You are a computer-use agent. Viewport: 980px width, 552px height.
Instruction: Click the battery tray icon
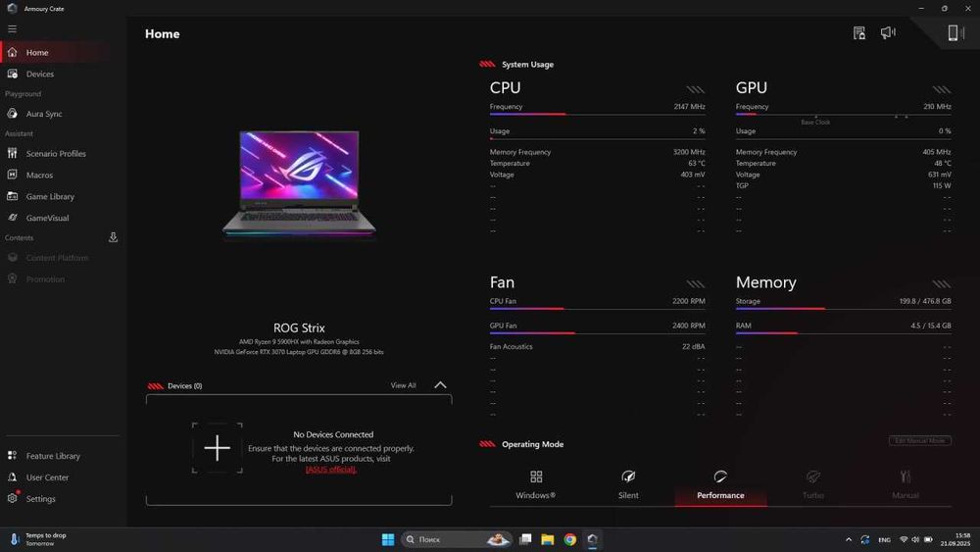928,539
